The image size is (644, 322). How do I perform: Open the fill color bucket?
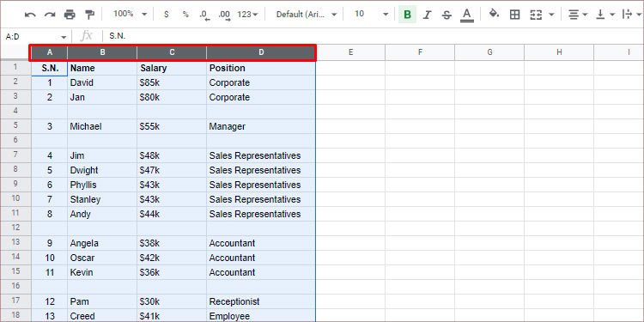coord(494,14)
